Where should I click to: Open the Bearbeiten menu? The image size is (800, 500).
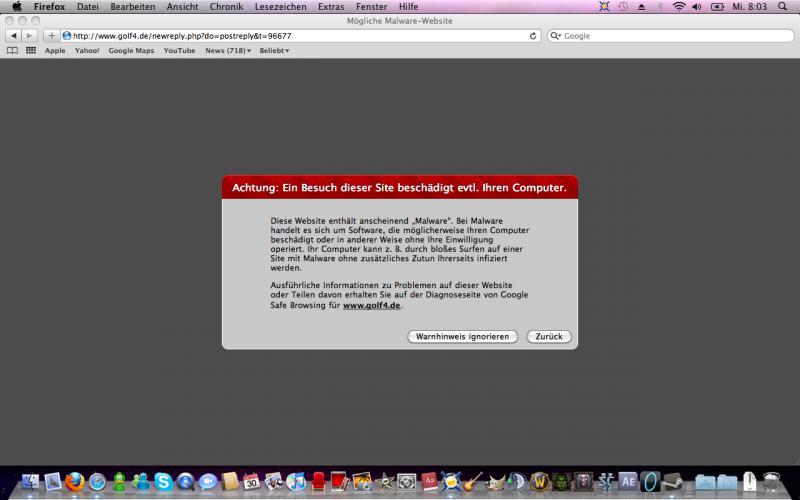tap(133, 7)
